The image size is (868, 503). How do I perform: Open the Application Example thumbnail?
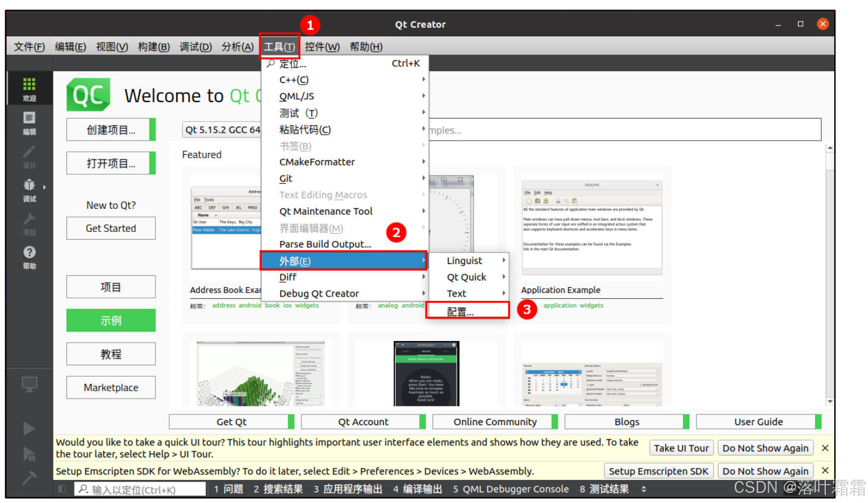592,227
